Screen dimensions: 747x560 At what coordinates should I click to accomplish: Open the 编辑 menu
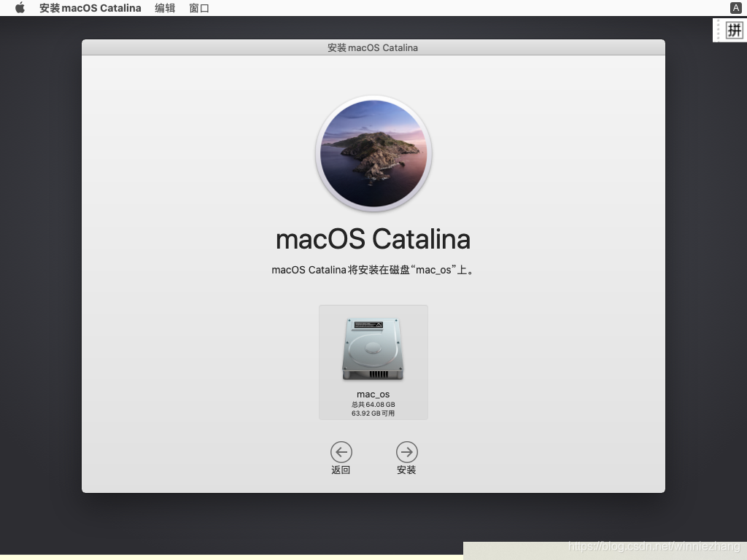tap(165, 8)
